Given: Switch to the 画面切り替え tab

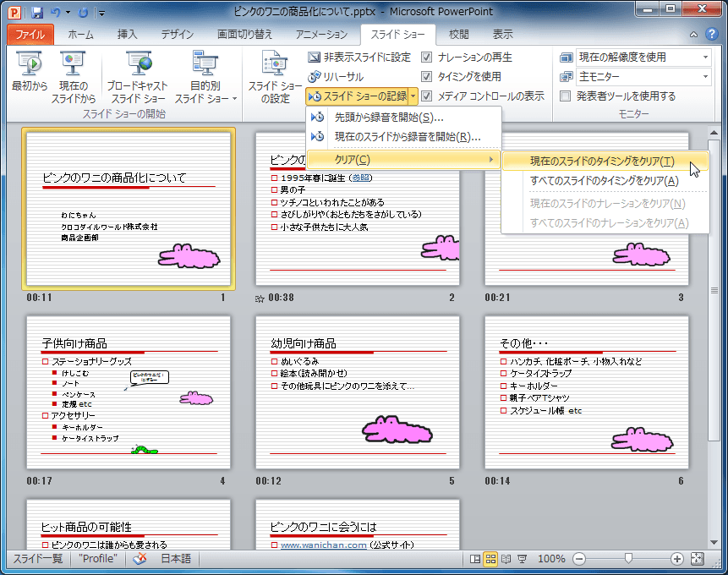Looking at the screenshot, I should (x=244, y=35).
